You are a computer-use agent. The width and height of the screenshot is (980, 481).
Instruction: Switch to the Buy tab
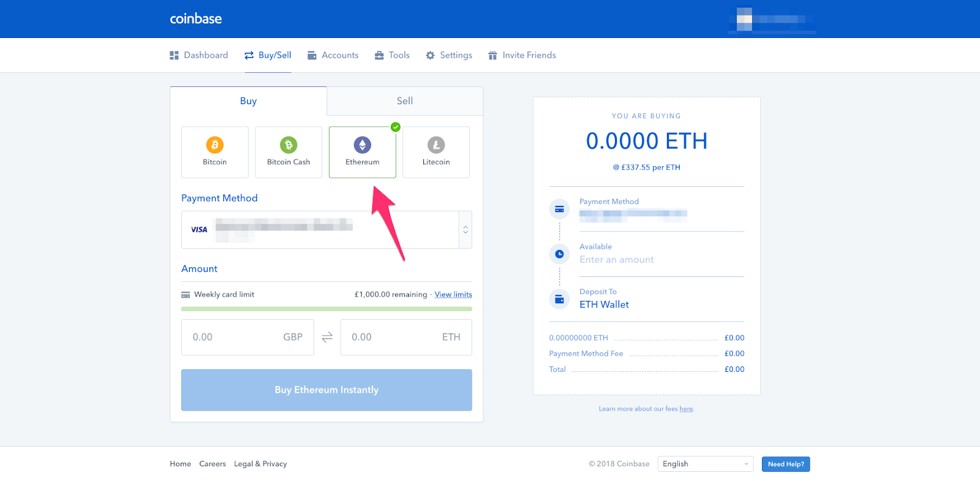(249, 101)
